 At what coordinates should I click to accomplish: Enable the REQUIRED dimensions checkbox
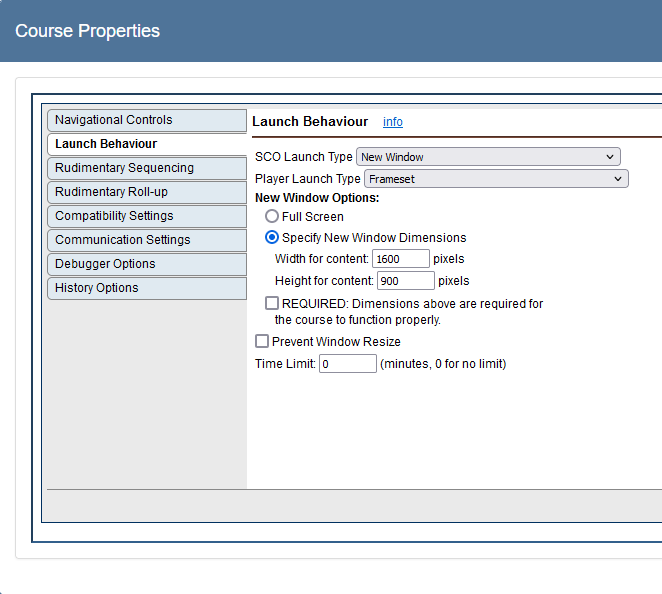click(272, 303)
